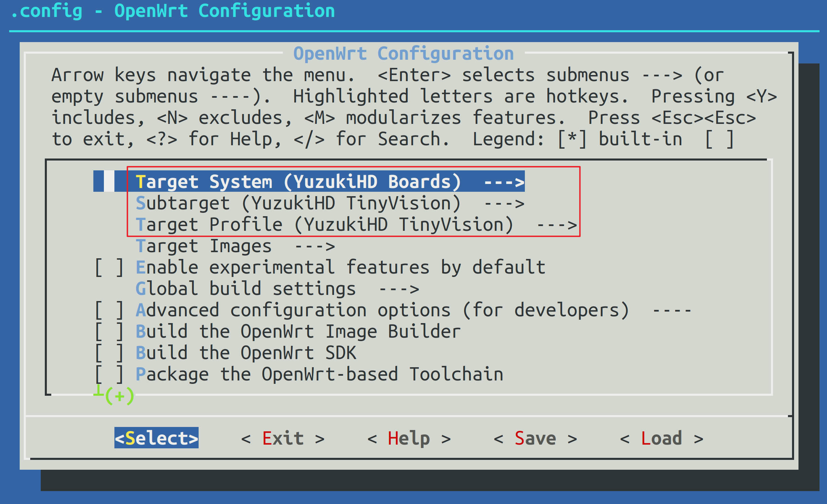Open Target Profile YuzukiHD TinyVision submenu
The height and width of the screenshot is (504, 827).
pos(324,225)
